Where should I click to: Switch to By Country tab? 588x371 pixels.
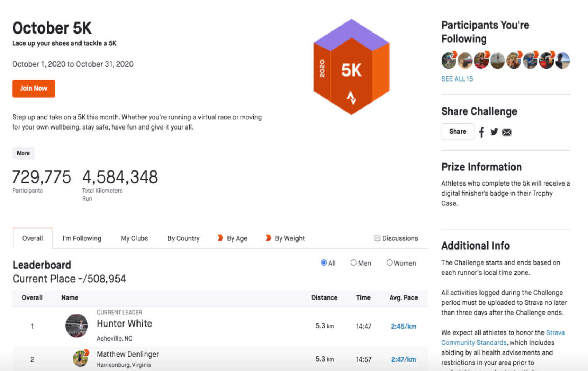pos(183,238)
